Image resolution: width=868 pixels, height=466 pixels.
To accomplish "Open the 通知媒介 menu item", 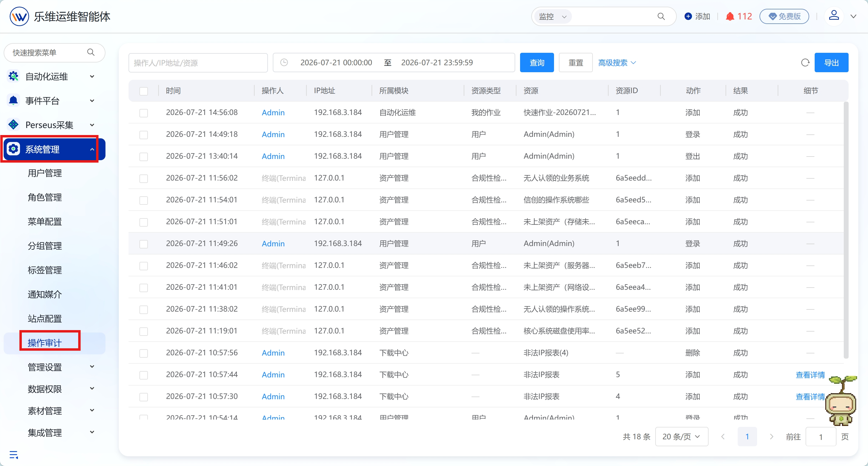I will (x=45, y=295).
